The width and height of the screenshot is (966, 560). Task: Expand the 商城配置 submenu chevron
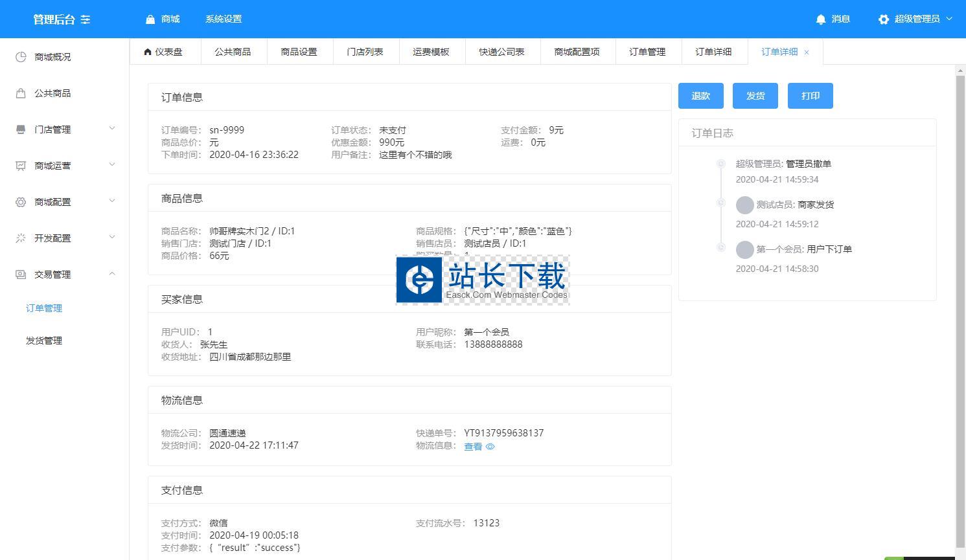(112, 201)
